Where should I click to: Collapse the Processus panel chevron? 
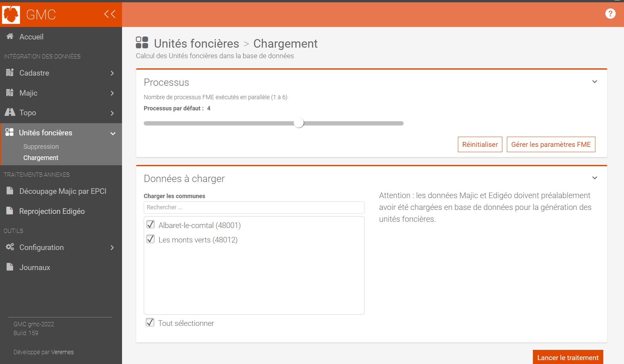(x=595, y=82)
